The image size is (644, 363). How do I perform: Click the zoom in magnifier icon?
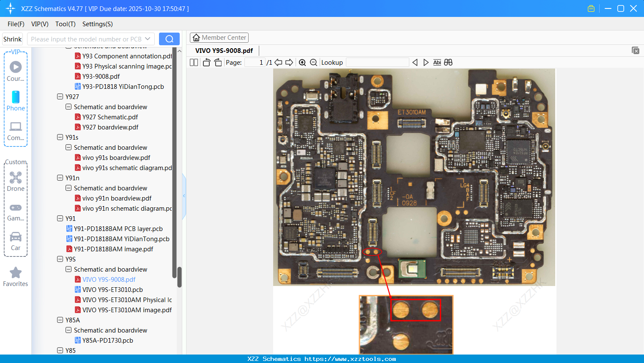pyautogui.click(x=302, y=63)
